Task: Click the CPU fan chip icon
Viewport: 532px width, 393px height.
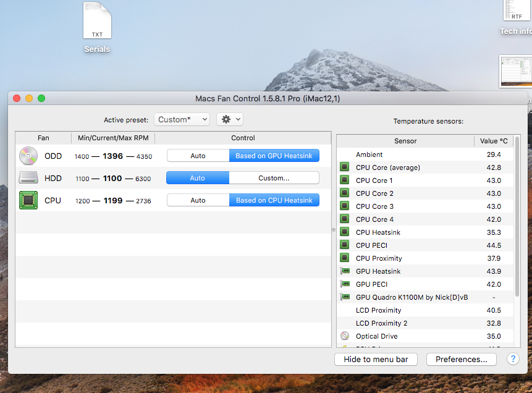Action: (28, 200)
